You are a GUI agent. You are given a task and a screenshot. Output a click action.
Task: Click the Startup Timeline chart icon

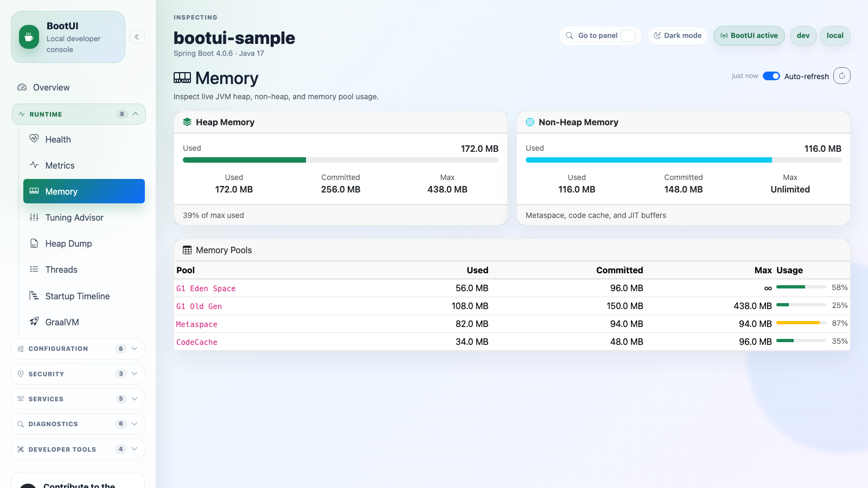[34, 296]
